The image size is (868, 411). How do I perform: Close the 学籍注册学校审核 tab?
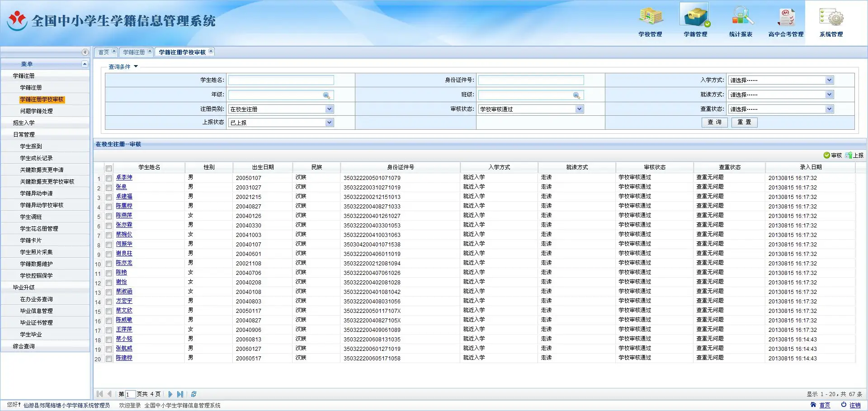tap(211, 51)
